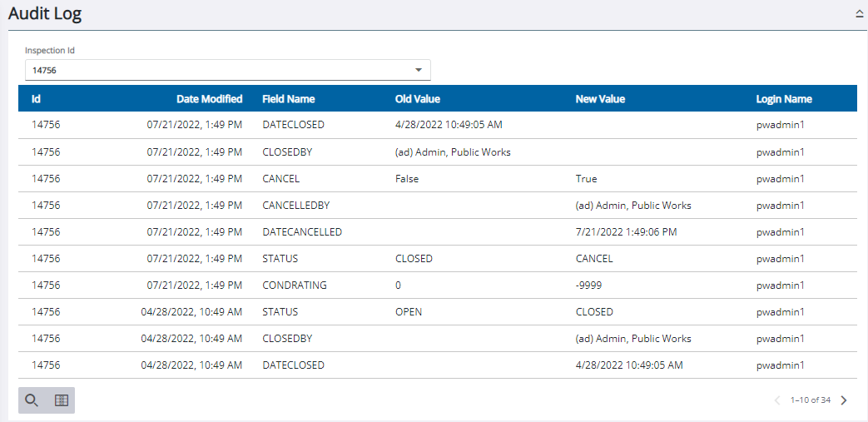
Task: Click the CANCELLEDBY field name cell
Action: tap(297, 206)
